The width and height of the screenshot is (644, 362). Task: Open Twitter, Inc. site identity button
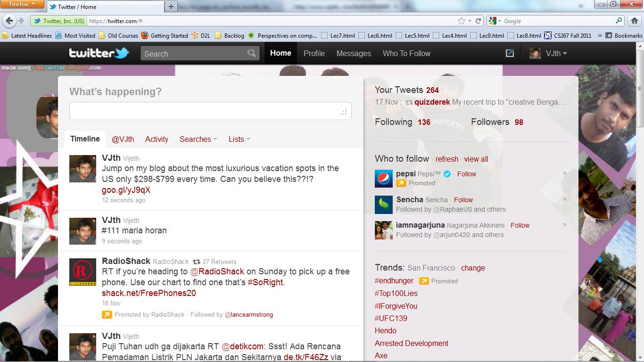point(58,21)
